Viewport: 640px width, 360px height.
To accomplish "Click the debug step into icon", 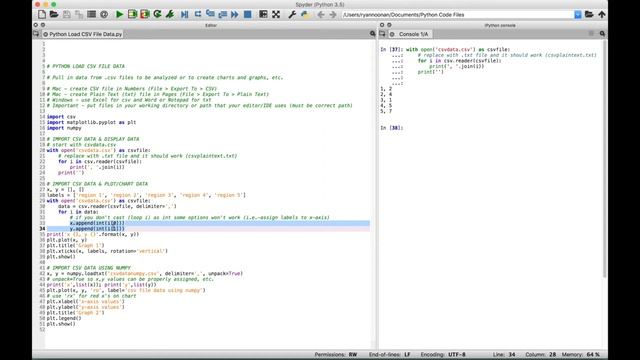I will pos(210,14).
